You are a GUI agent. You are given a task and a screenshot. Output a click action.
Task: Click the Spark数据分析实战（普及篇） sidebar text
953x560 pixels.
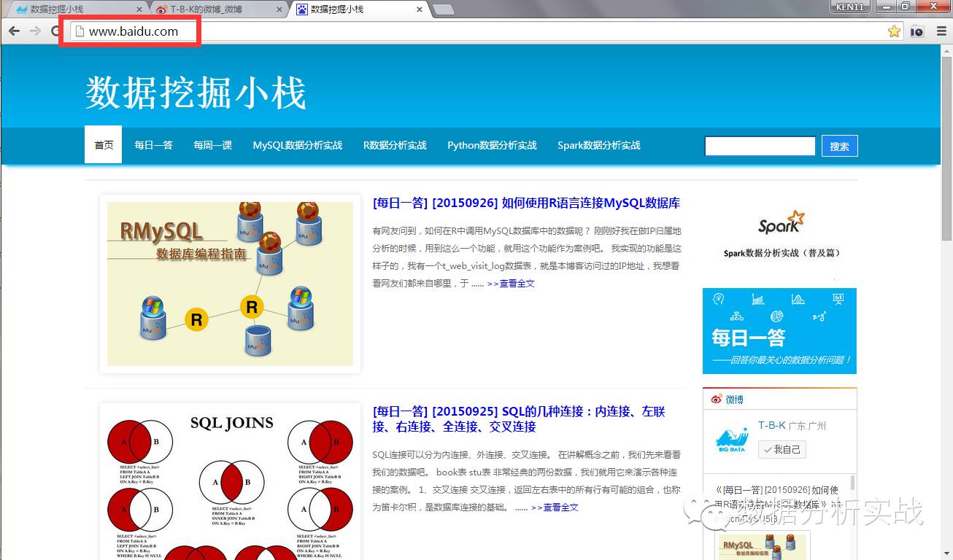782,253
